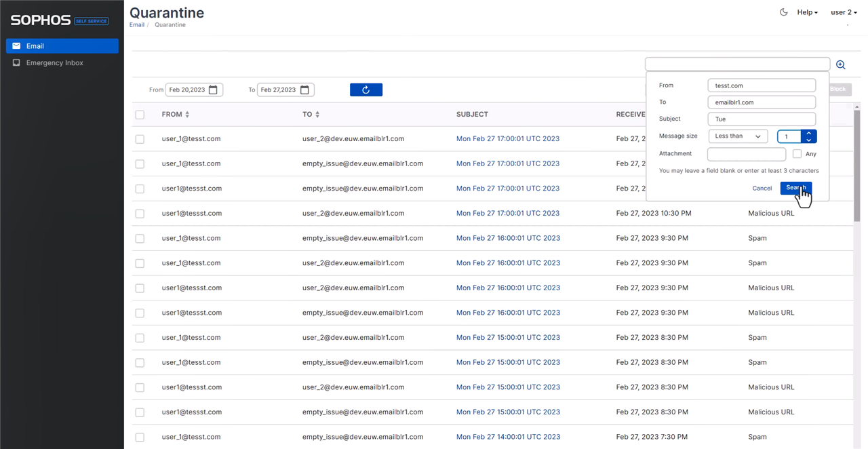Open the To date field Feb 27,2023
Image resolution: width=868 pixels, height=449 pixels.
pos(285,90)
